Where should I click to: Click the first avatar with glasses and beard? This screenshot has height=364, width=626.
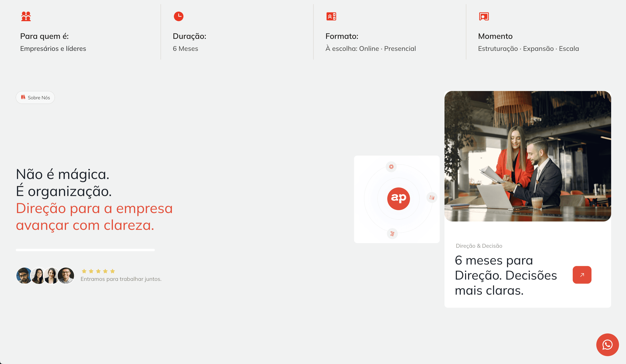point(24,275)
